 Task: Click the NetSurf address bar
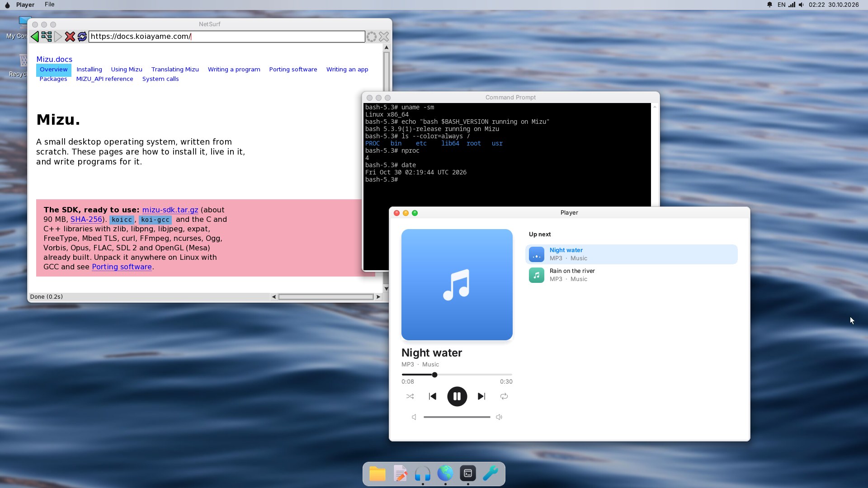coord(226,37)
